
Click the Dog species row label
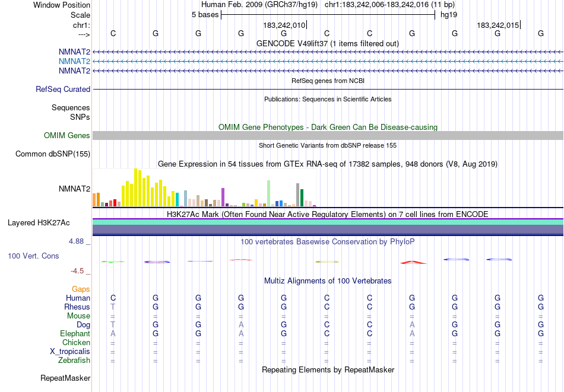[84, 325]
